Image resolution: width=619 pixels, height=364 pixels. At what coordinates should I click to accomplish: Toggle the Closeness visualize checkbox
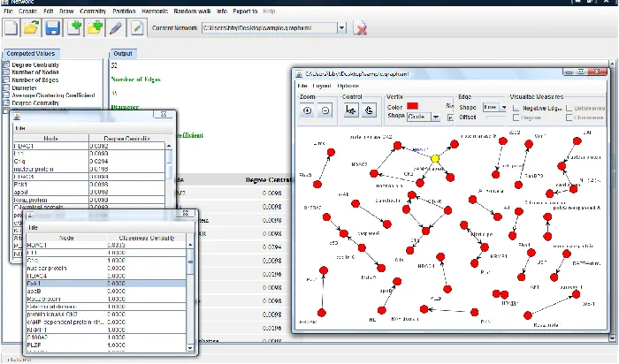pyautogui.click(x=569, y=118)
